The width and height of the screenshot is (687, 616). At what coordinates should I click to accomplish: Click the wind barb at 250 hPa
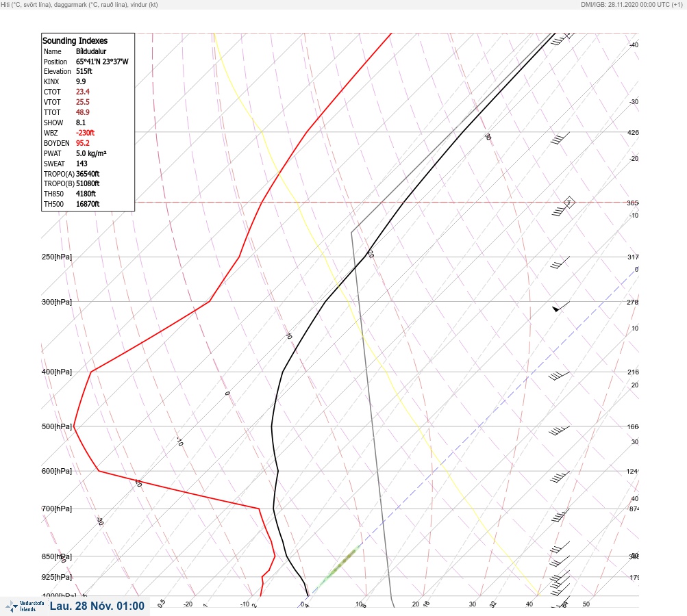560,263
